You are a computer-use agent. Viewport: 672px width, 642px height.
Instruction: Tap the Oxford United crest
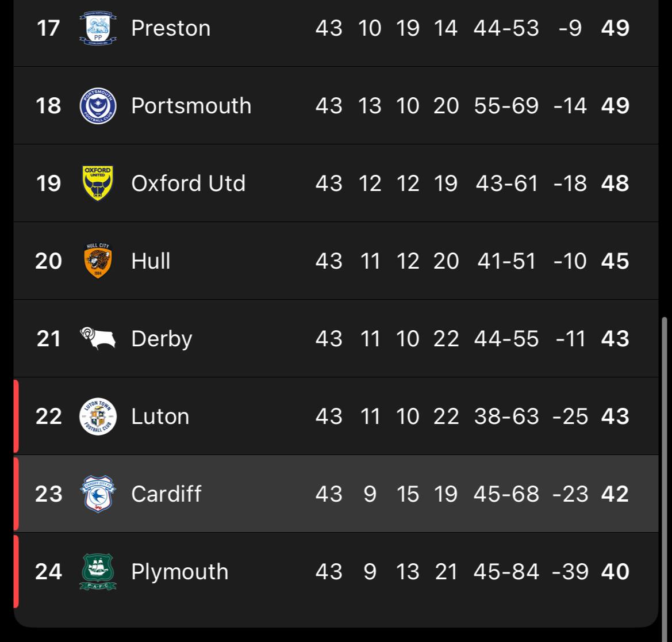pyautogui.click(x=98, y=183)
